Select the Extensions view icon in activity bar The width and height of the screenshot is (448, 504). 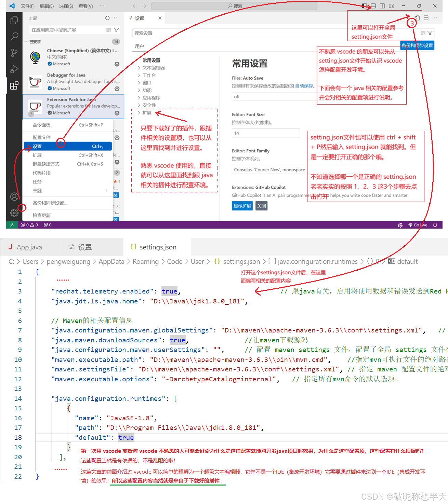tap(14, 85)
